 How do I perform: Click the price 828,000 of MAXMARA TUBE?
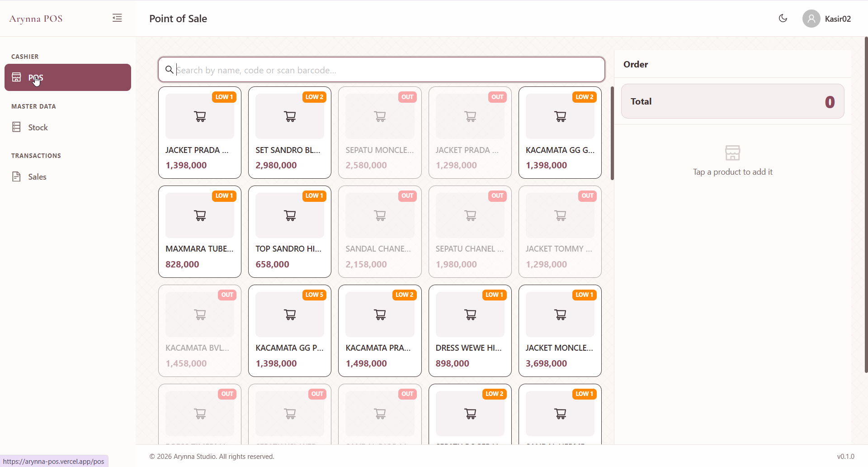[x=182, y=264]
